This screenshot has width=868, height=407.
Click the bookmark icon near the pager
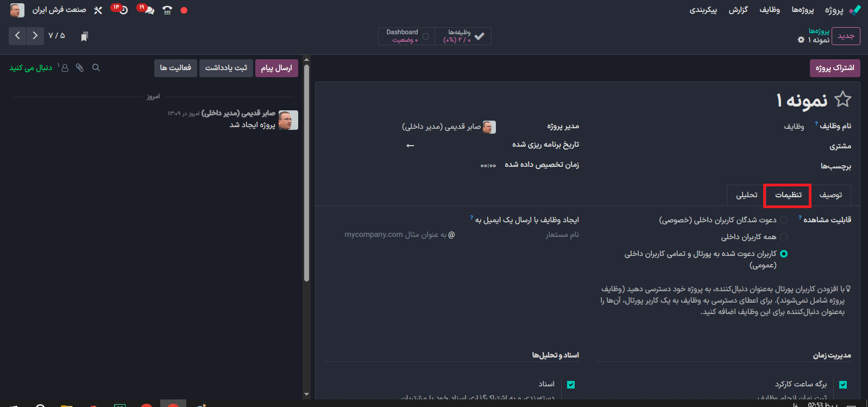(x=84, y=36)
